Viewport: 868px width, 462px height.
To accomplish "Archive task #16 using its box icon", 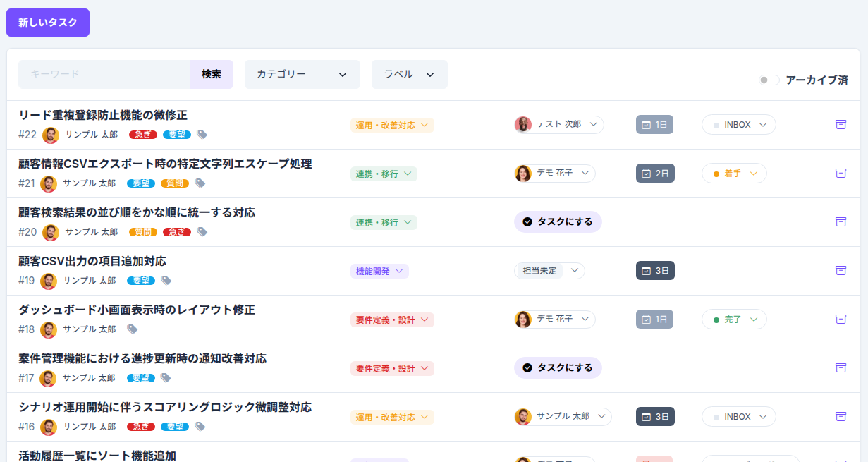I will tap(841, 416).
